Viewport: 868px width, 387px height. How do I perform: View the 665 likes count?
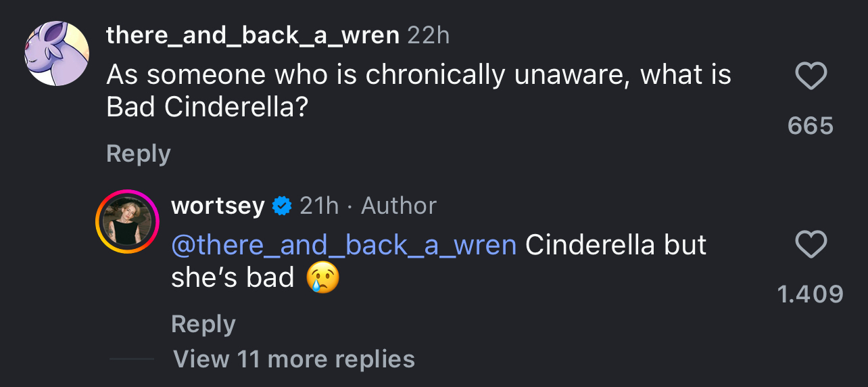click(811, 126)
